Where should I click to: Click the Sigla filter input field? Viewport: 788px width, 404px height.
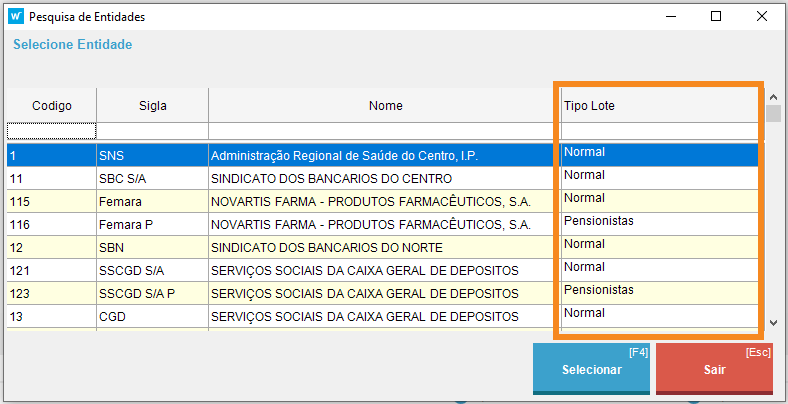pyautogui.click(x=153, y=131)
